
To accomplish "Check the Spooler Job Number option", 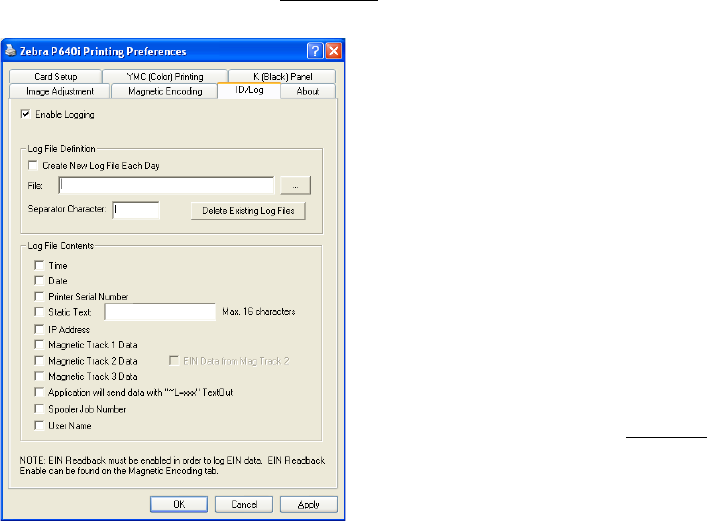I will coord(39,409).
